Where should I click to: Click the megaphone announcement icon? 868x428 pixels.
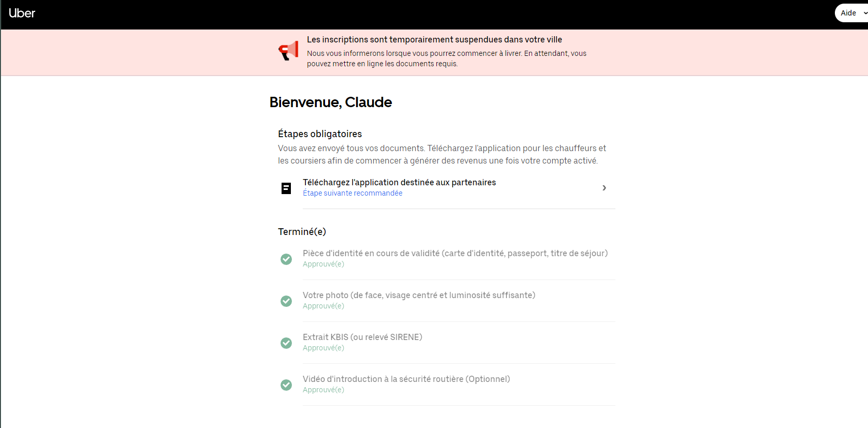coord(289,51)
